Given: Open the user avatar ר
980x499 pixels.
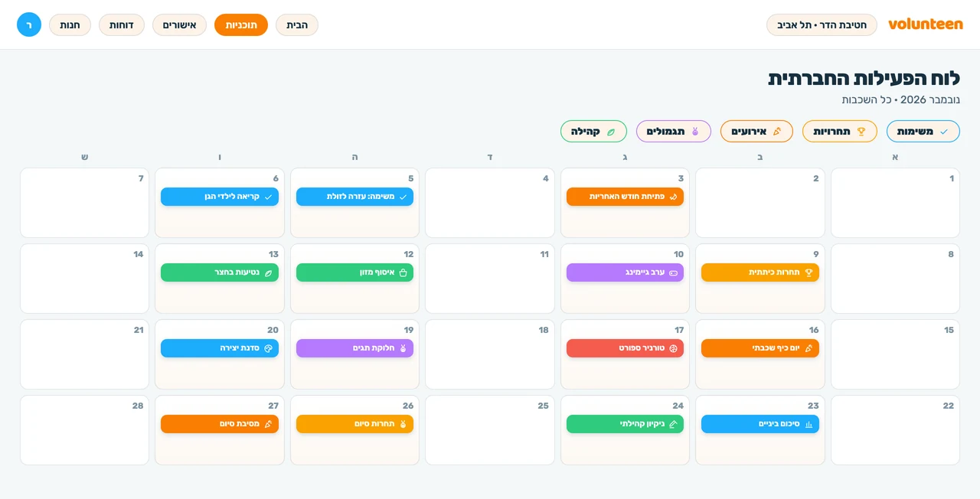Looking at the screenshot, I should click(29, 24).
